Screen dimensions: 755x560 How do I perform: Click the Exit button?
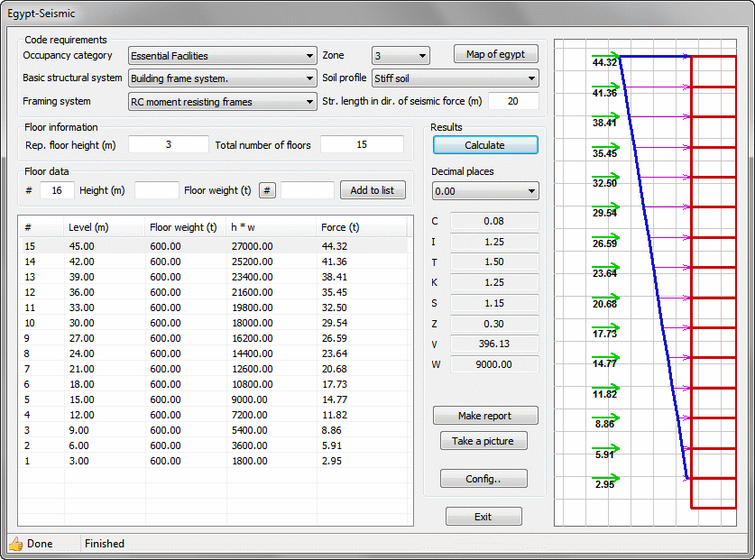tap(483, 517)
